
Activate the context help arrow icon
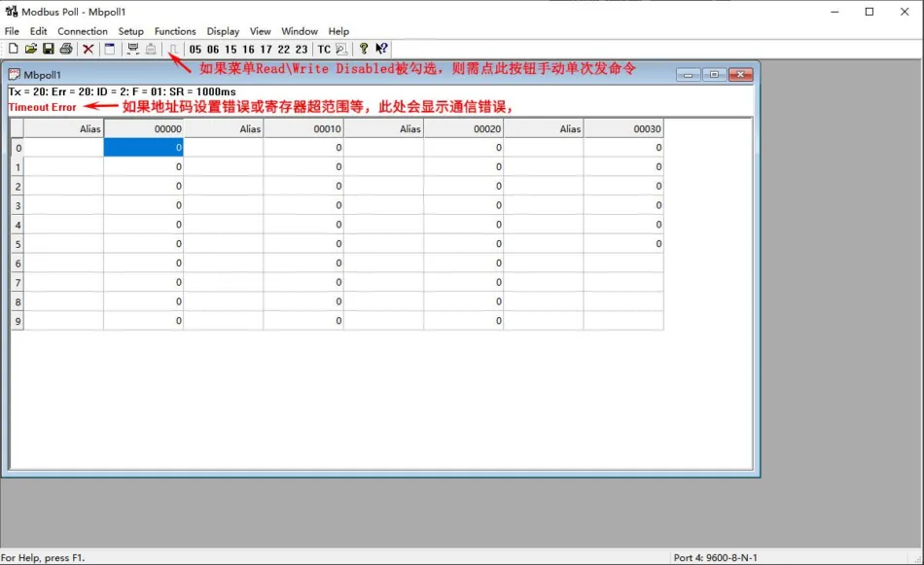pos(381,49)
